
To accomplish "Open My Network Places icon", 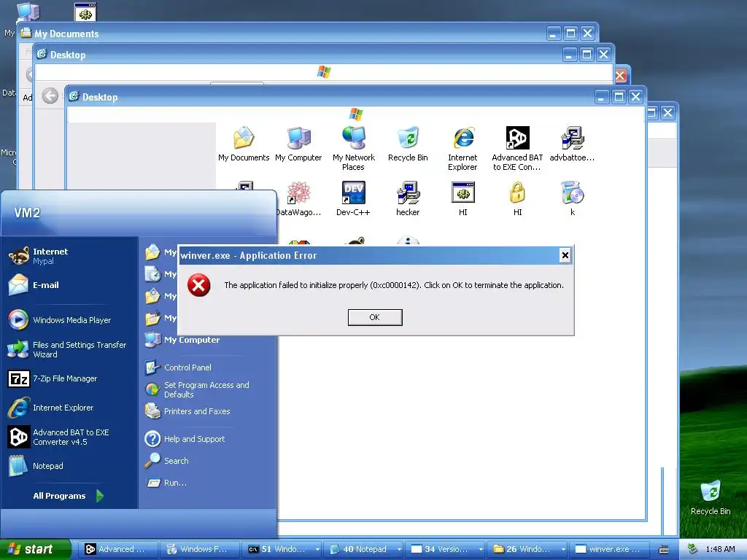I will [354, 149].
